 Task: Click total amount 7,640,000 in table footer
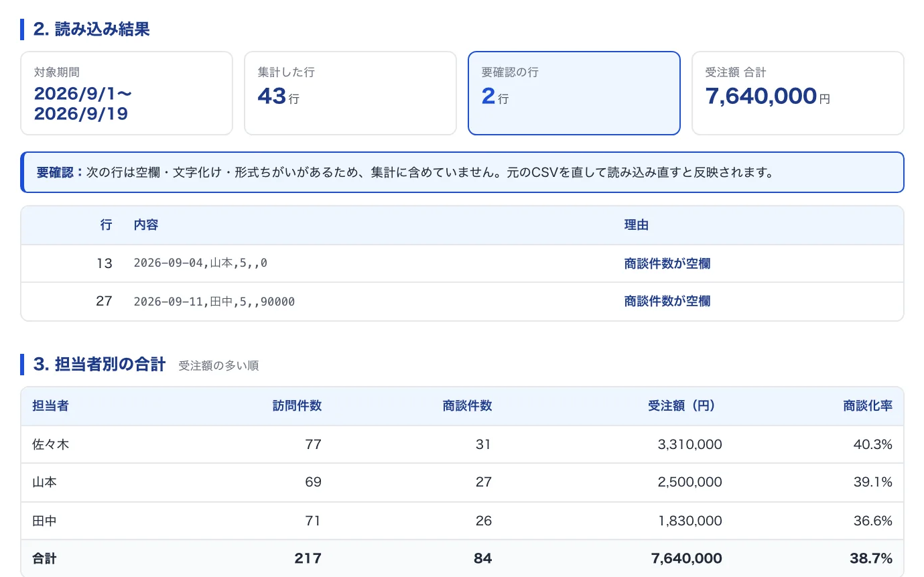(687, 558)
